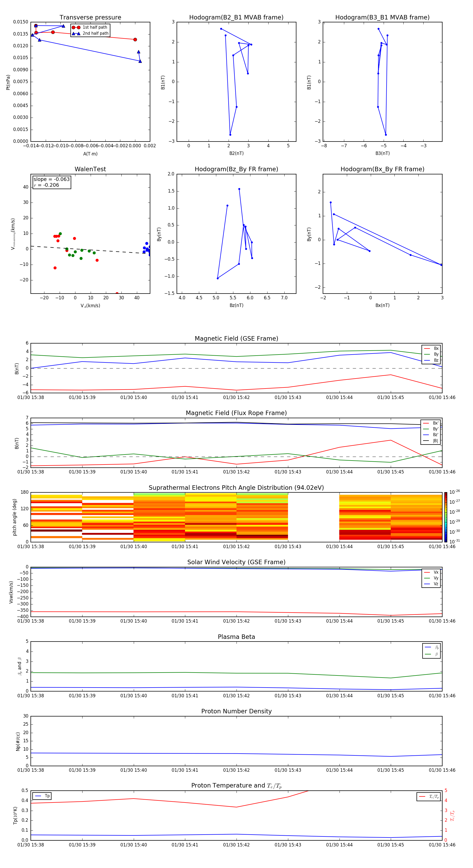
Task: Click the "Transverse pressure" plot title
Action: [x=90, y=17]
